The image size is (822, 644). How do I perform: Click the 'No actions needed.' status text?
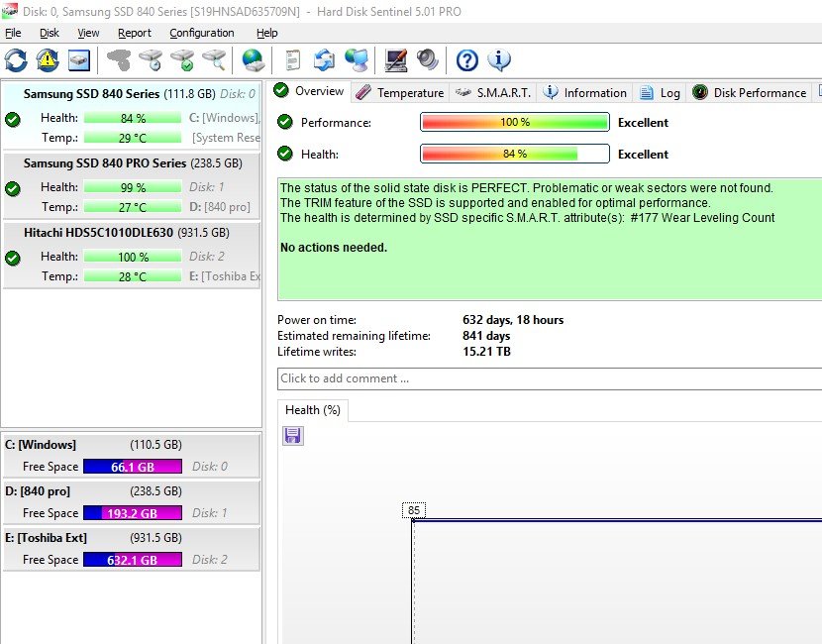coord(334,248)
